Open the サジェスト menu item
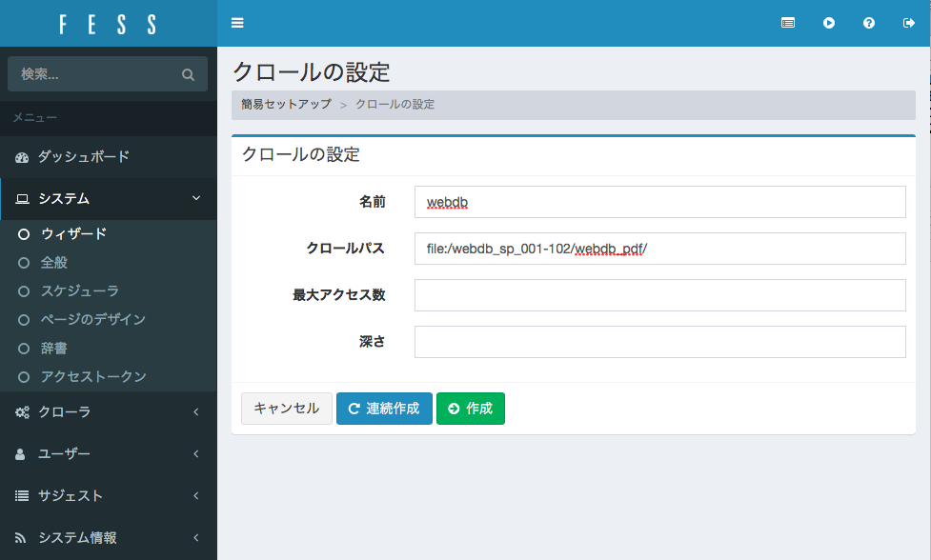 [x=108, y=495]
